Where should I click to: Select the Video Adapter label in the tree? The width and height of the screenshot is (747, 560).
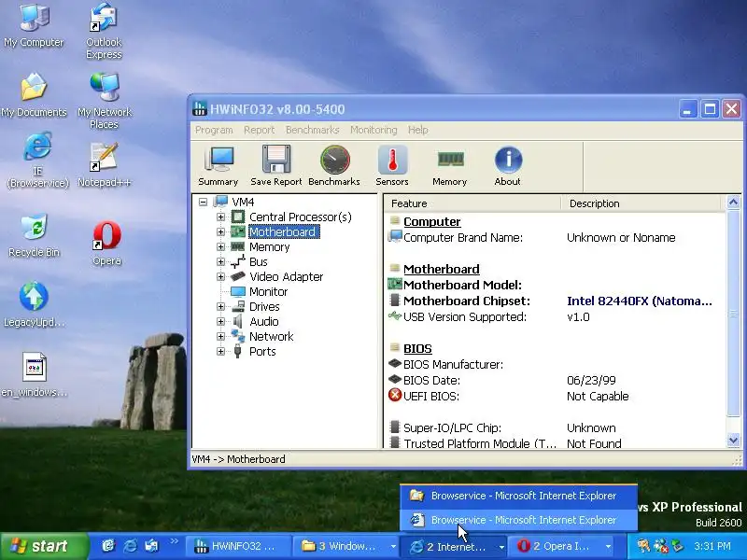[287, 276]
